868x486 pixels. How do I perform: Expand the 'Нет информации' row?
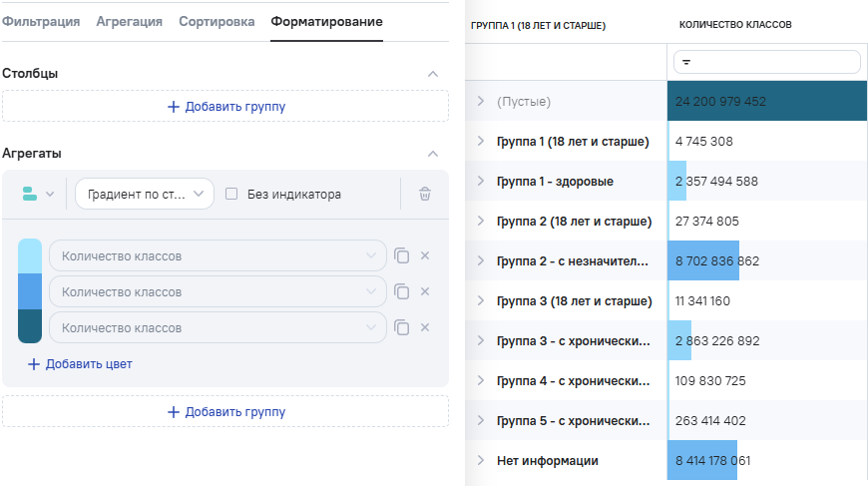(x=480, y=461)
